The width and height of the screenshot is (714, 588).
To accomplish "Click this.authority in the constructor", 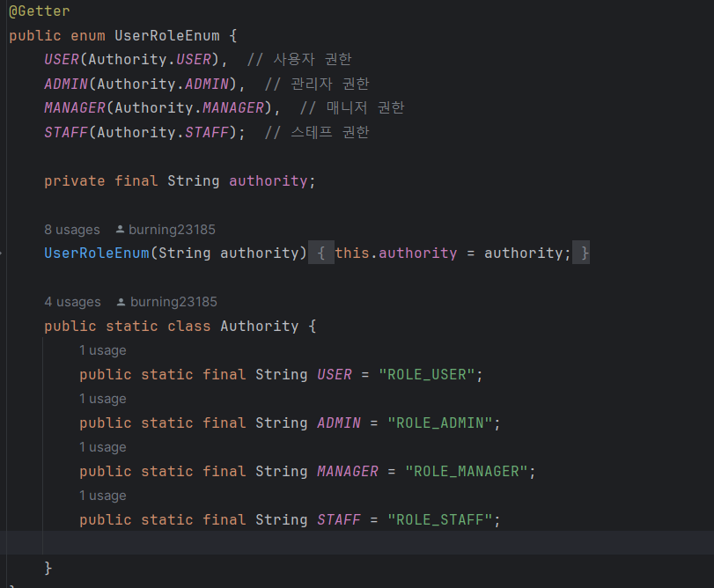I will [x=396, y=253].
